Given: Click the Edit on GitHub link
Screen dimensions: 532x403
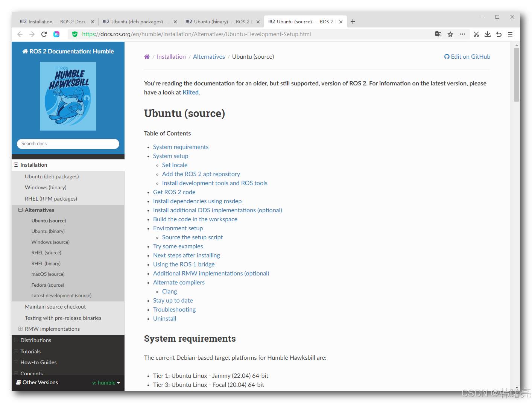Looking at the screenshot, I should click(x=467, y=56).
